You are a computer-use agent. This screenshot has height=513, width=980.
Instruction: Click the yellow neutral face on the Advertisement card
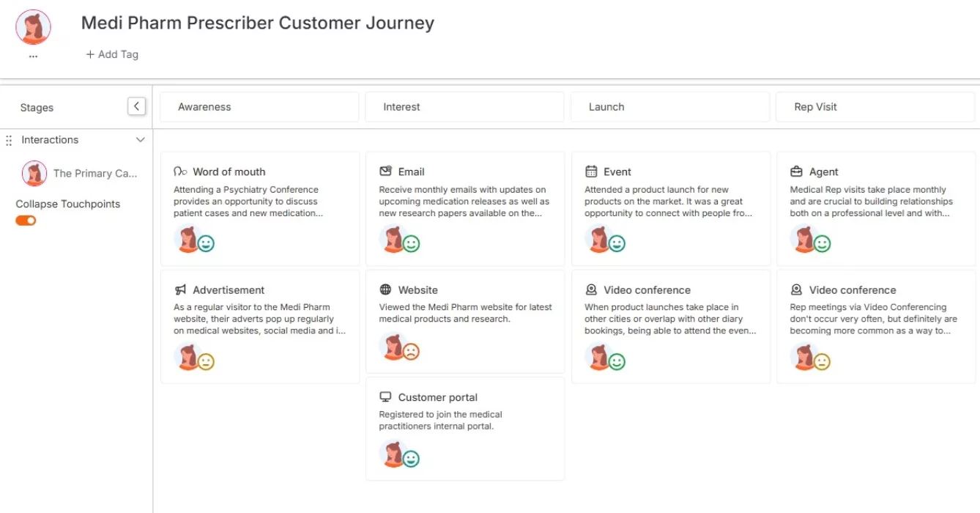point(205,361)
